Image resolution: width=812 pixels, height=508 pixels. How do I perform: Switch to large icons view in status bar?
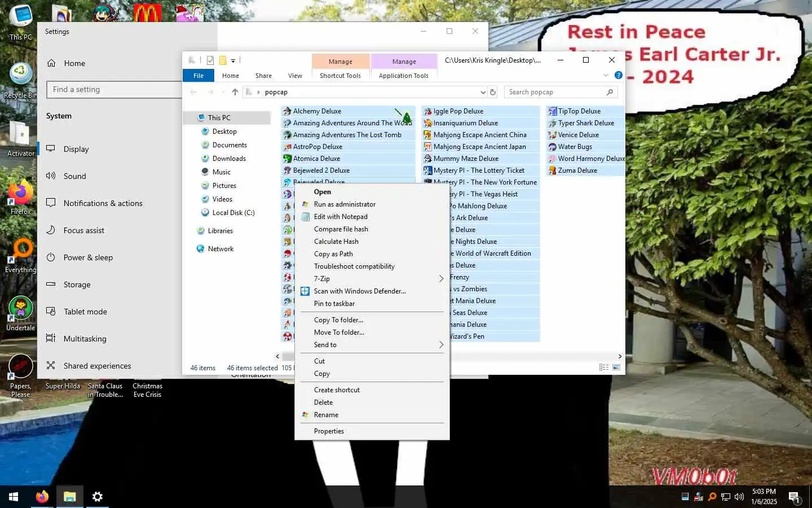pyautogui.click(x=616, y=367)
